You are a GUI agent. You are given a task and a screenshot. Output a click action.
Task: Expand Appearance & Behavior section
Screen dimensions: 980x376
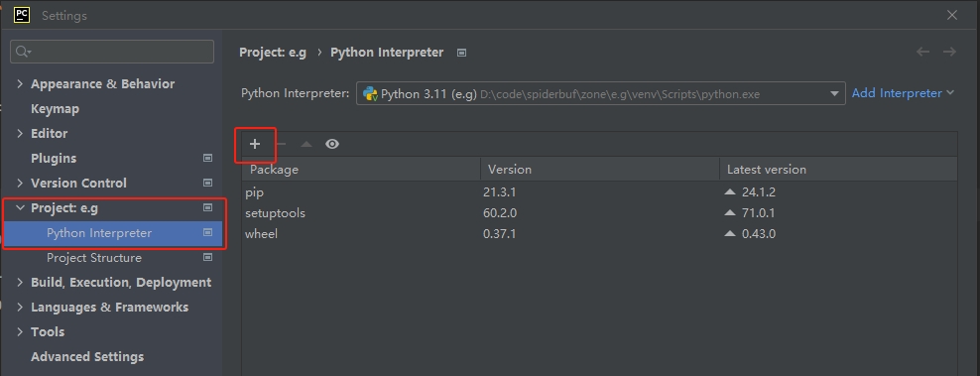pos(20,83)
